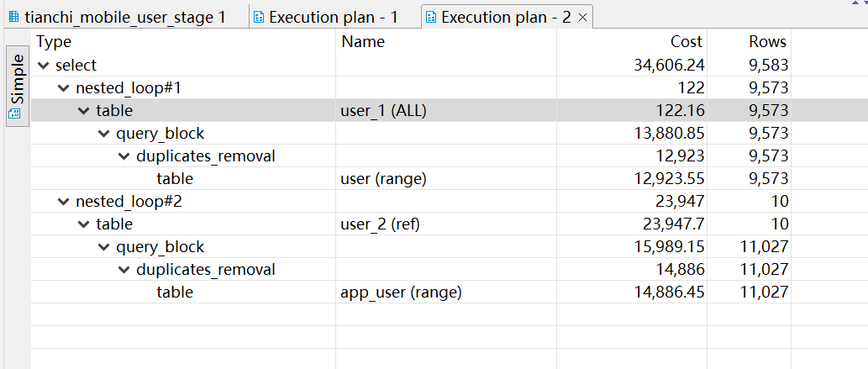Click the table icon on tianchi_mobile_user_stage tab
868x369 pixels.
(x=13, y=17)
